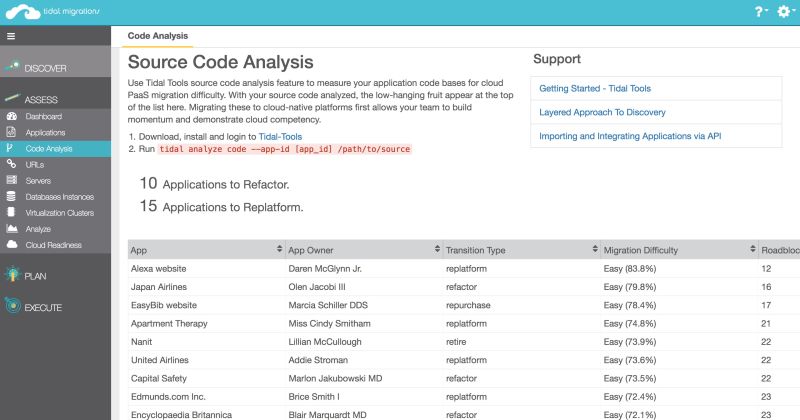
Task: Click the Code Analysis branch icon
Action: point(9,148)
